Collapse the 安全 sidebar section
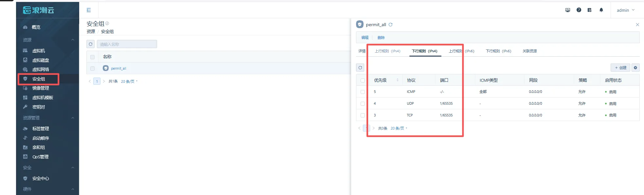This screenshot has width=644, height=195. [x=73, y=168]
